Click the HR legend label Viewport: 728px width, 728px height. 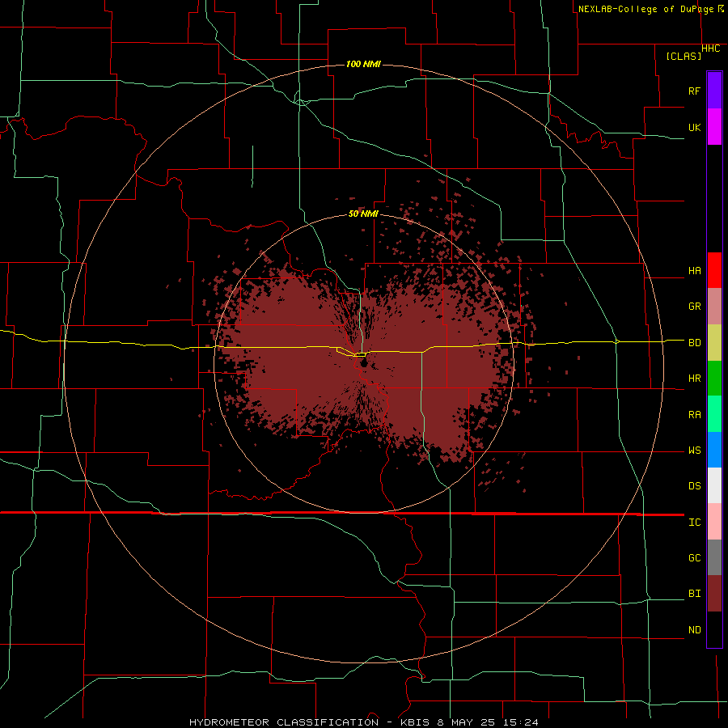(694, 379)
